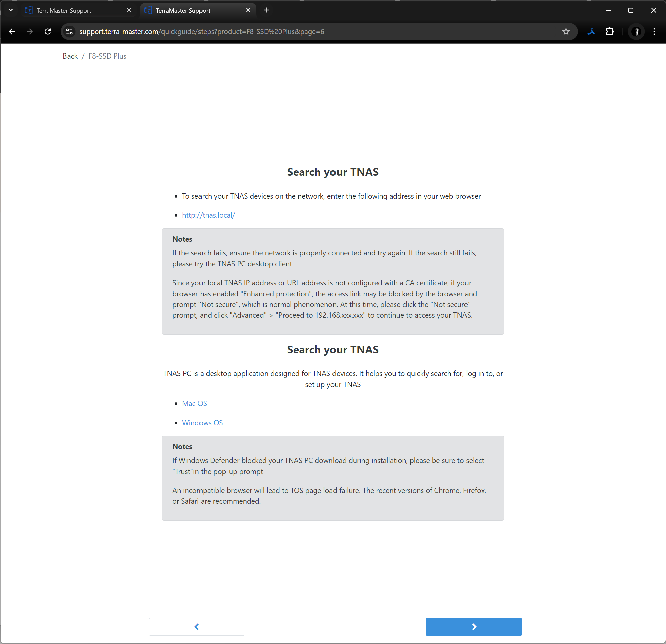Screen dimensions: 666x644
Task: Open a new browser tab
Action: coord(266,10)
